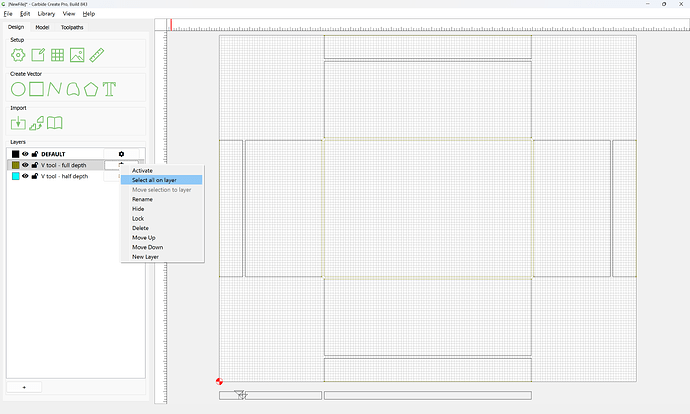The image size is (690, 414).
Task: Click olive swatch of V tool - full depth
Action: click(x=15, y=165)
